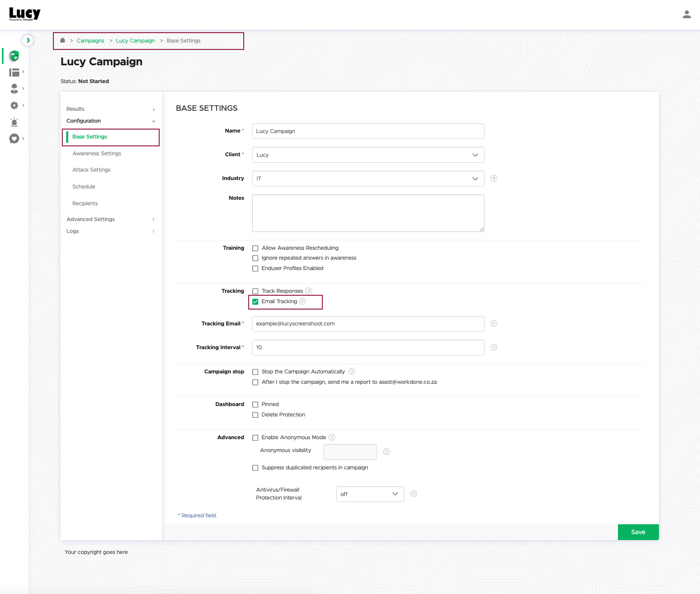This screenshot has height=594, width=700.
Task: Show help for Track Responses
Action: point(309,291)
